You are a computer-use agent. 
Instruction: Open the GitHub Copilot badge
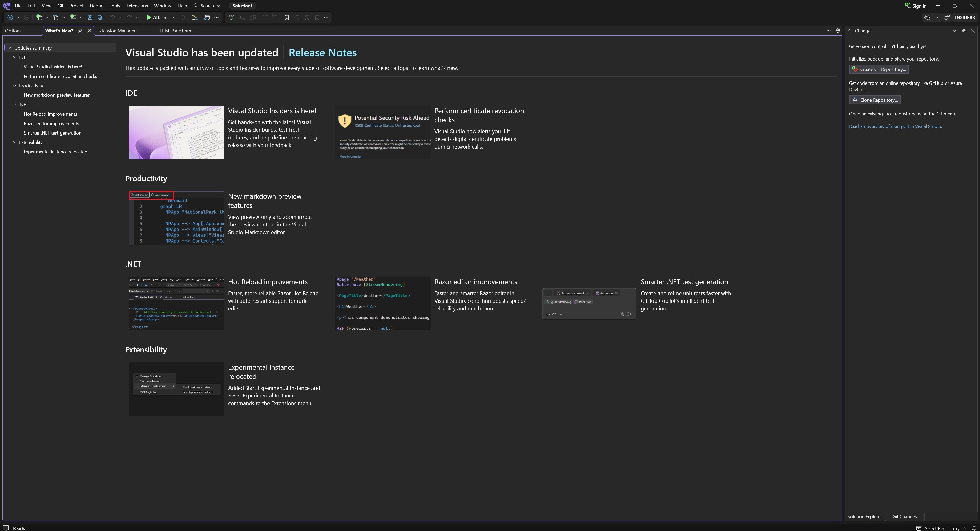coord(927,17)
